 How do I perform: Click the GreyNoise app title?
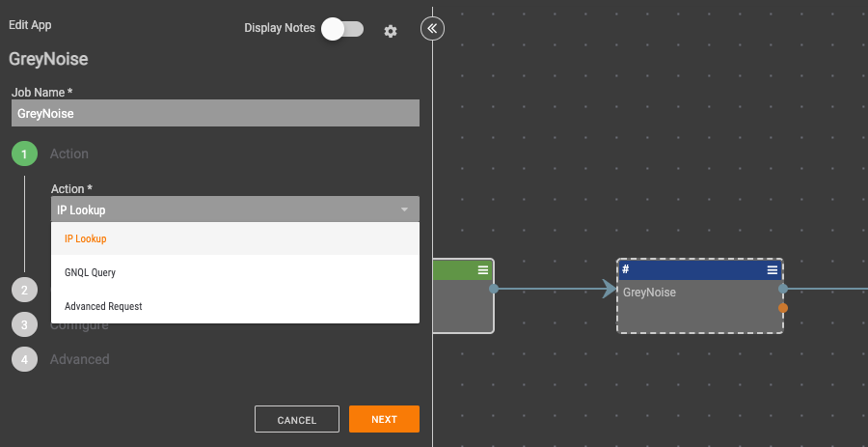point(48,59)
